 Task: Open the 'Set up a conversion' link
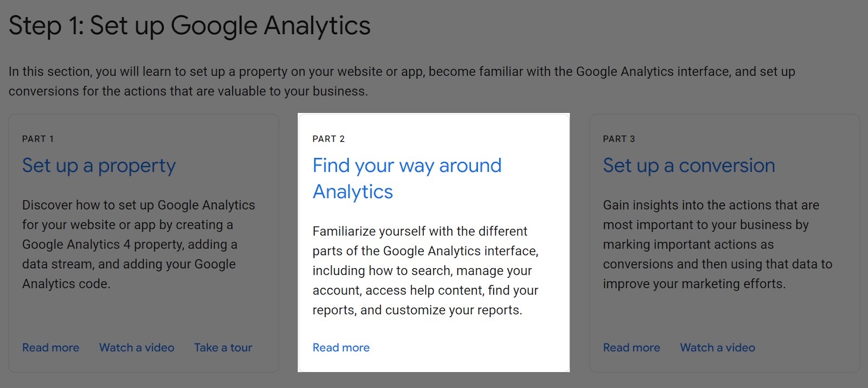(x=688, y=166)
